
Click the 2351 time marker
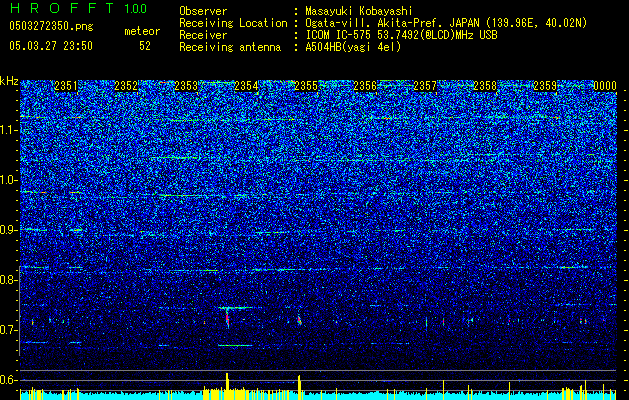pyautogui.click(x=66, y=86)
